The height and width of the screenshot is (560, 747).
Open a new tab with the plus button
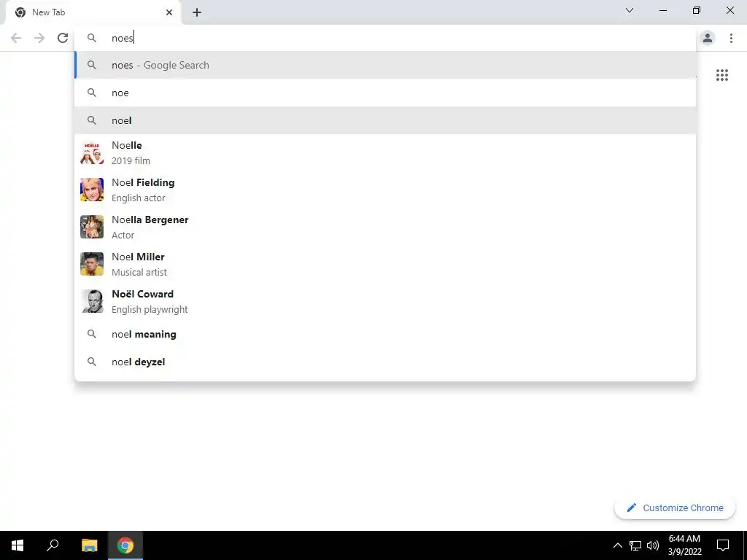click(197, 12)
